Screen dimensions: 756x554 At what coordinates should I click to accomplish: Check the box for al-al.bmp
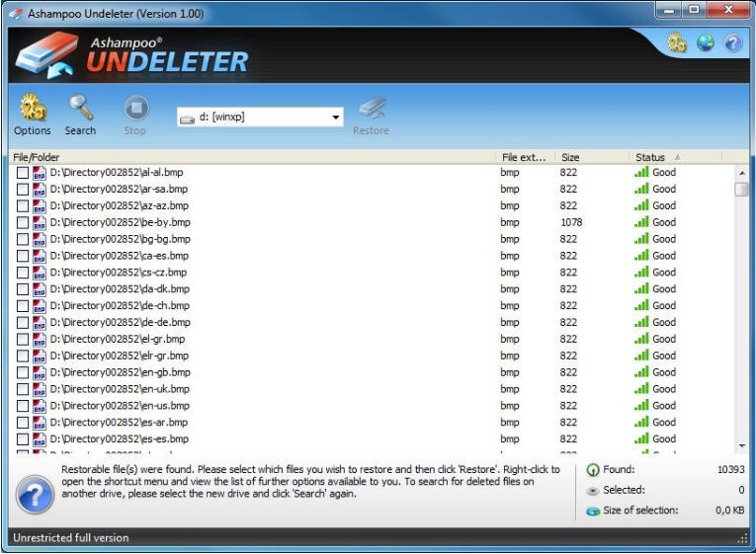(23, 173)
